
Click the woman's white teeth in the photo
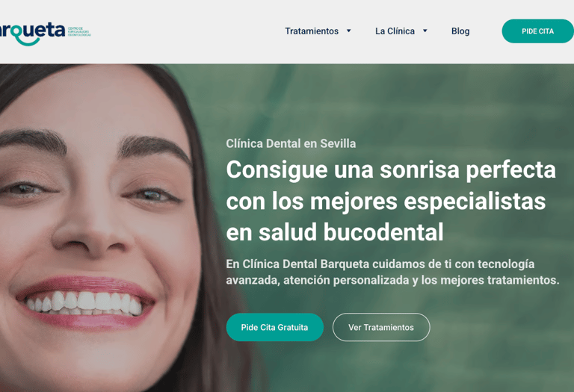[x=84, y=303]
